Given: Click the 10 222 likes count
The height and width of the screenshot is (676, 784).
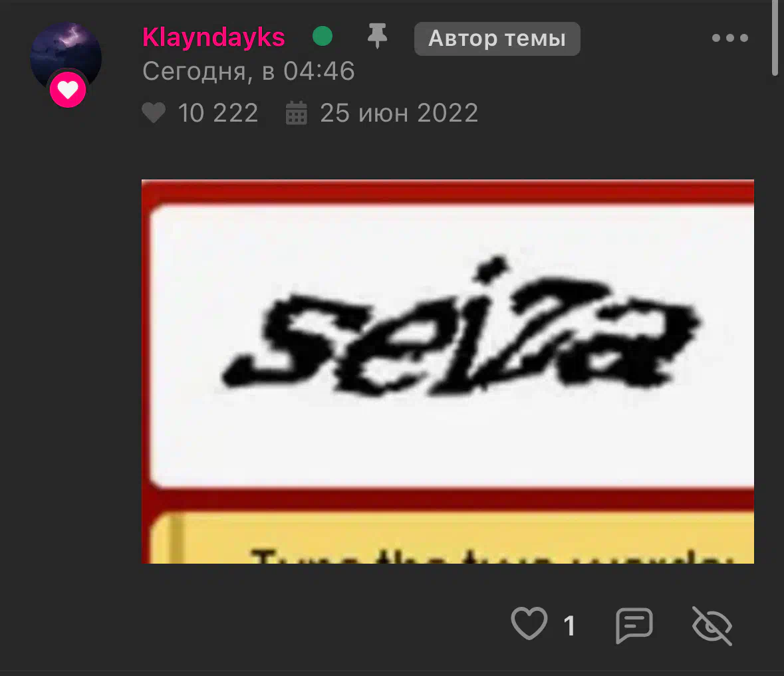Looking at the screenshot, I should pyautogui.click(x=218, y=113).
